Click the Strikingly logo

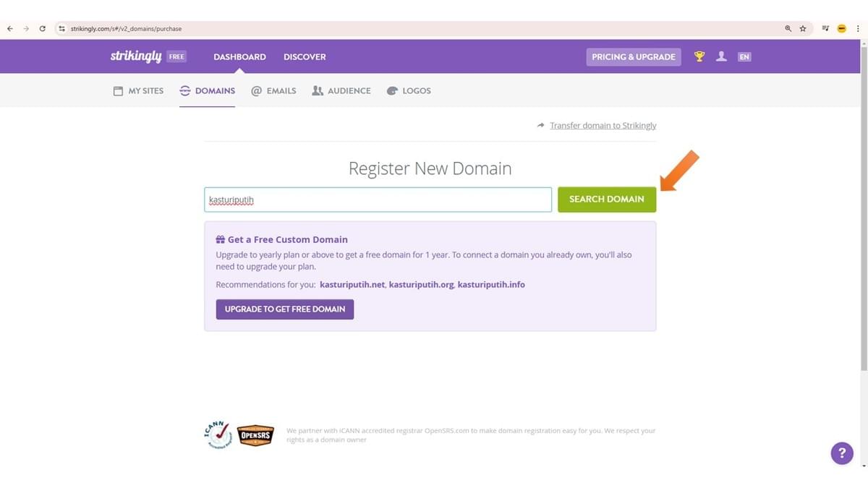pyautogui.click(x=136, y=56)
